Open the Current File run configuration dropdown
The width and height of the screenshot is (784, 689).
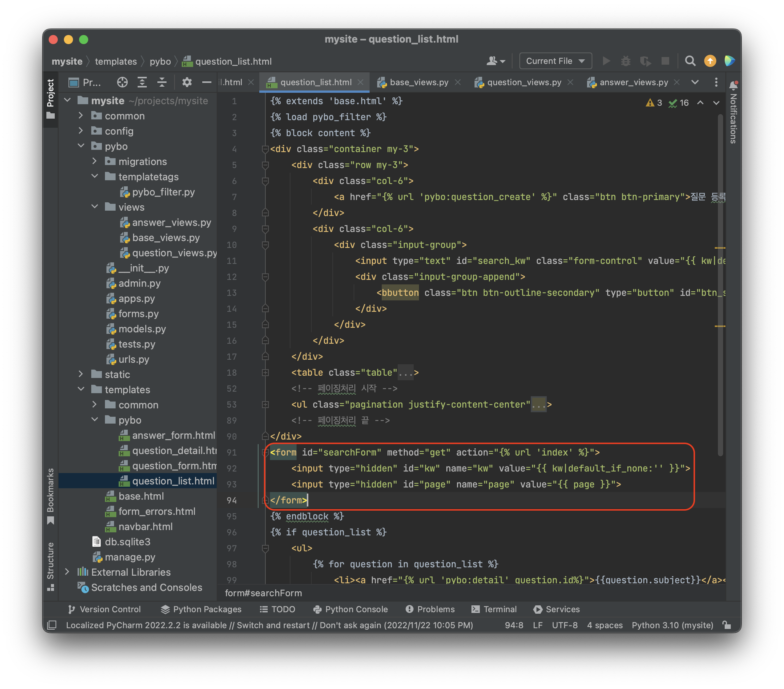[x=555, y=61]
